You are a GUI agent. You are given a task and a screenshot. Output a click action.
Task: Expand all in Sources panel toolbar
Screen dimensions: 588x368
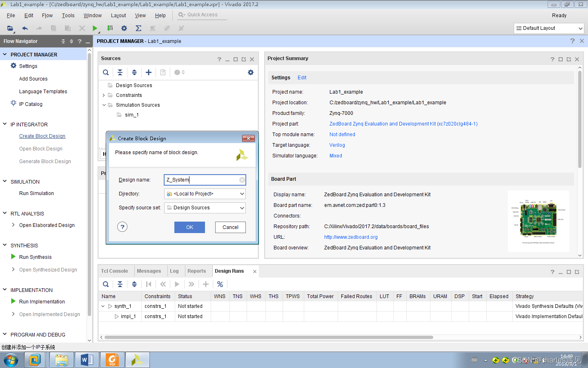pos(134,72)
